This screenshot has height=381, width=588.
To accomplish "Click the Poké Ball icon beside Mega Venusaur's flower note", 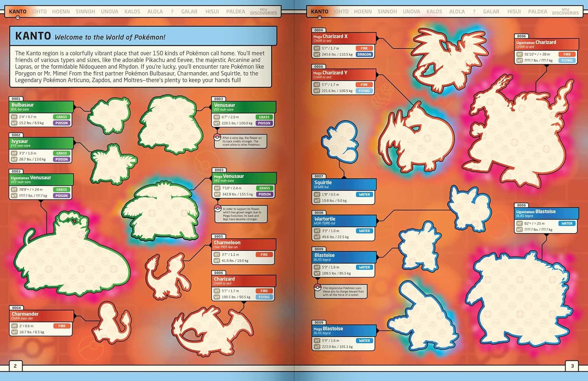I will (x=217, y=209).
